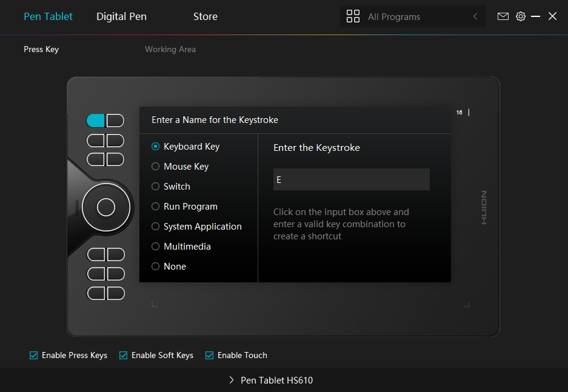
Task: Toggle the Enable Soft Keys checkbox
Action: [x=124, y=356]
